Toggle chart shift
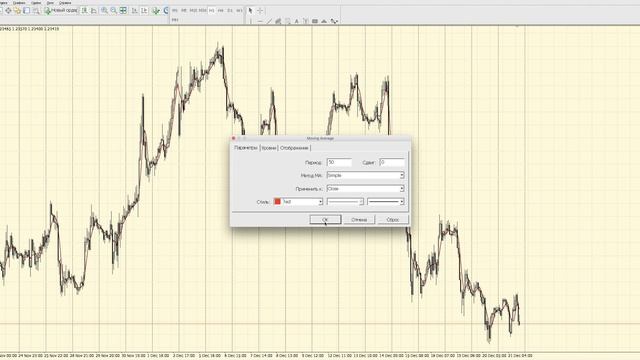 tap(144, 10)
